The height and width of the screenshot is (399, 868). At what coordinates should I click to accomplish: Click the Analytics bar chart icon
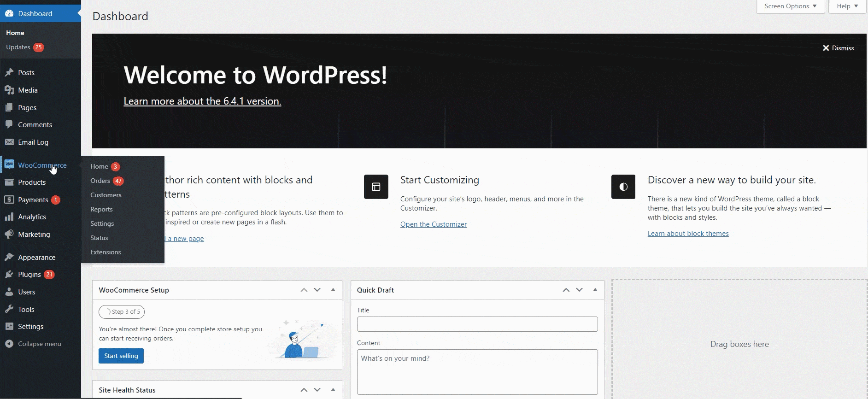click(9, 217)
